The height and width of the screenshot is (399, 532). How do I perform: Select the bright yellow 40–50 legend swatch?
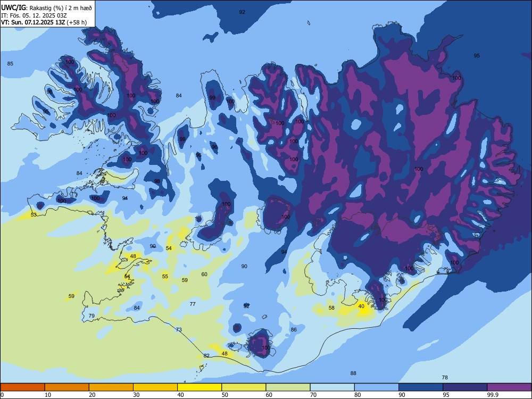coord(199,387)
